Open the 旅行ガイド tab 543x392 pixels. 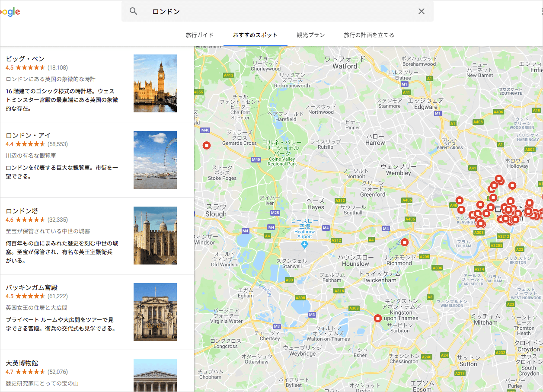coord(200,35)
